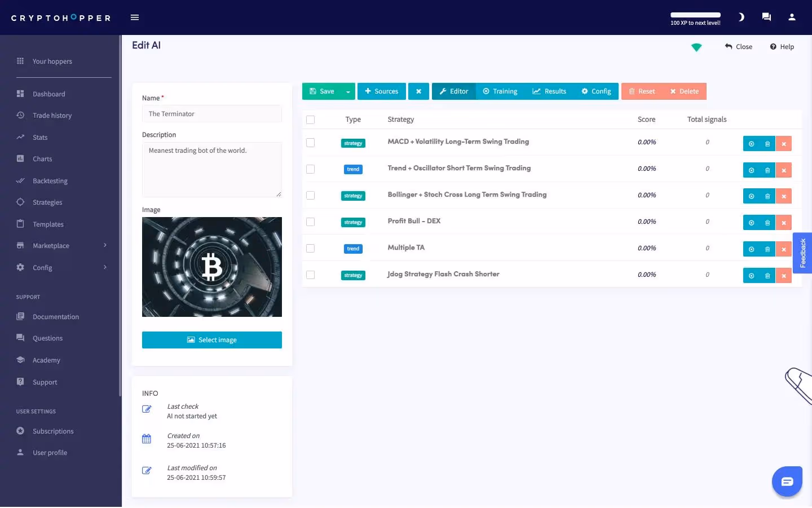This screenshot has height=508, width=812.
Task: Open the user account icon
Action: 792,17
